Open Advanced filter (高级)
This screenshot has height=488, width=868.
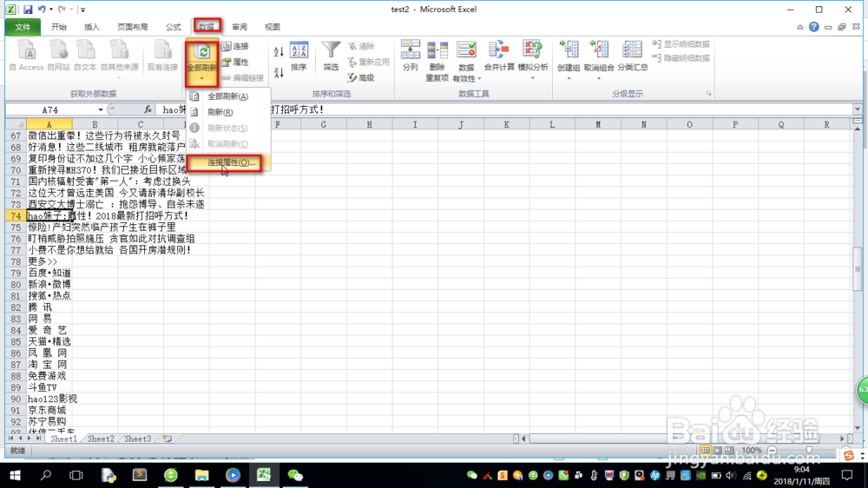tap(361, 78)
